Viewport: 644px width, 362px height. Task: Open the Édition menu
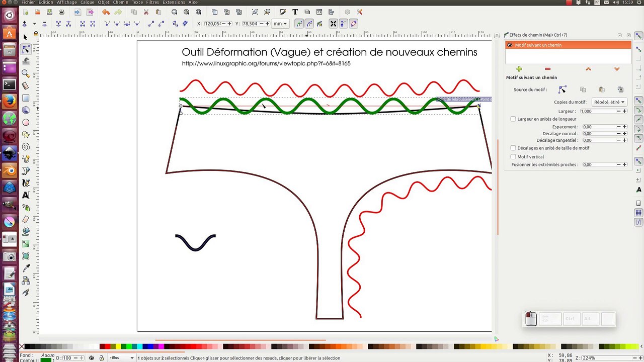[45, 3]
